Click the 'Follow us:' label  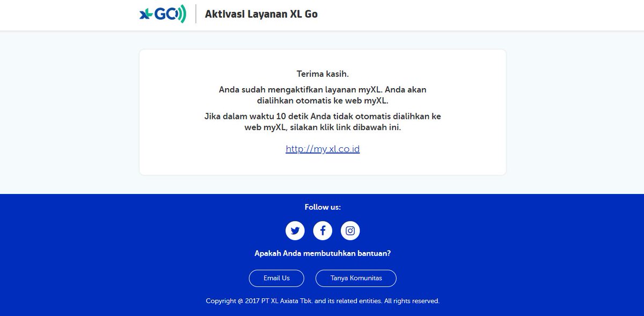coord(323,207)
